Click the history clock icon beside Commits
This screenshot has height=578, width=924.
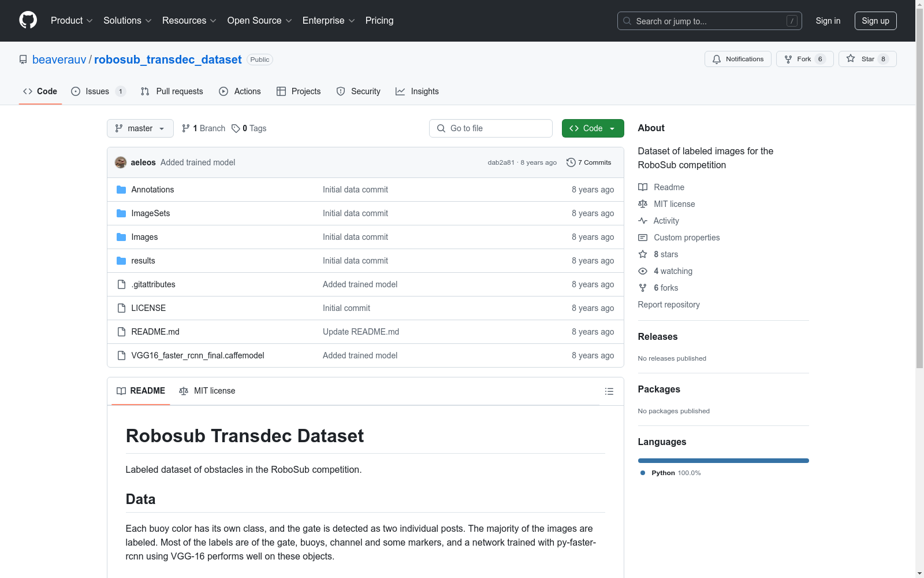coord(571,162)
